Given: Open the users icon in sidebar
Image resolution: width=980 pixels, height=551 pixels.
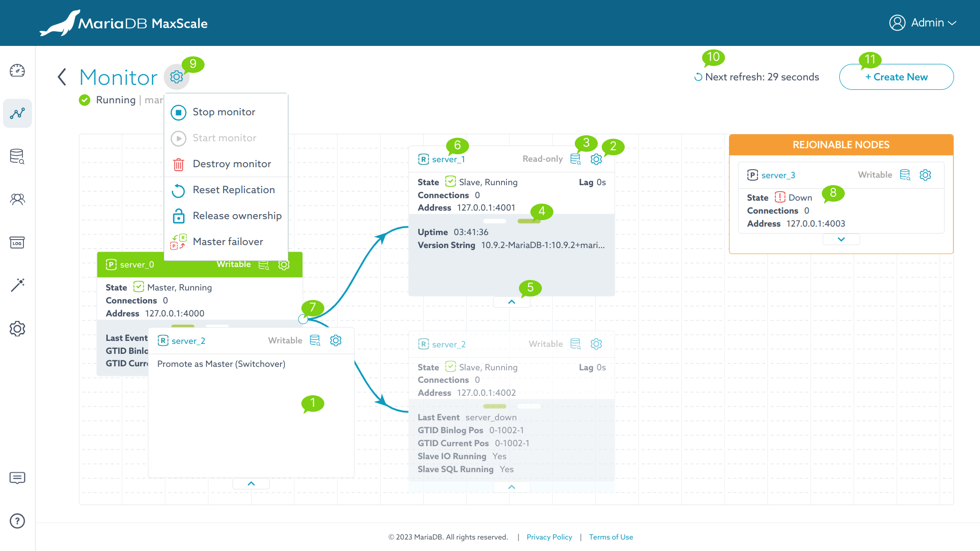Looking at the screenshot, I should (17, 199).
